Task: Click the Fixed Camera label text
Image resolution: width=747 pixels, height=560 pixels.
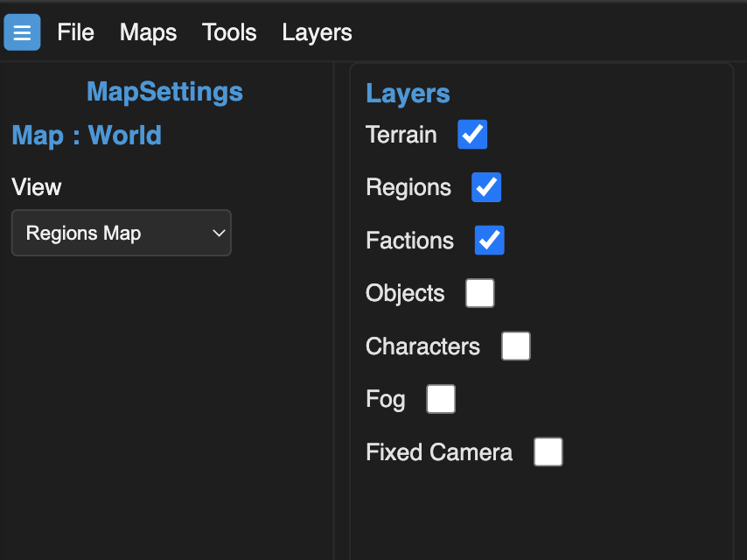Action: click(x=439, y=451)
